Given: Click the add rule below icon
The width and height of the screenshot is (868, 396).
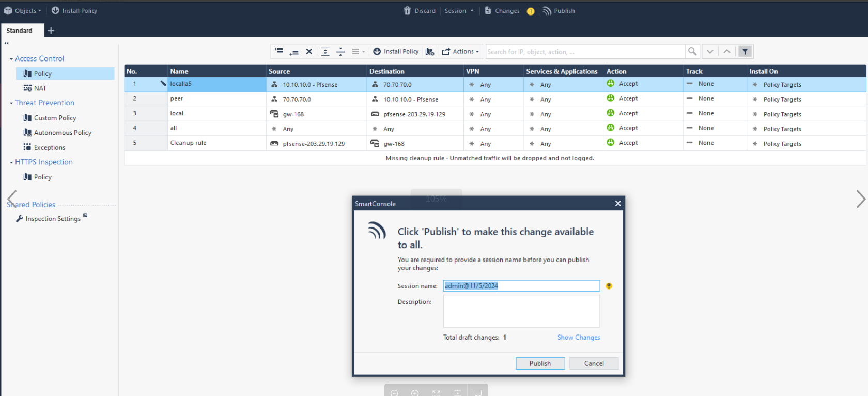Looking at the screenshot, I should (x=294, y=52).
